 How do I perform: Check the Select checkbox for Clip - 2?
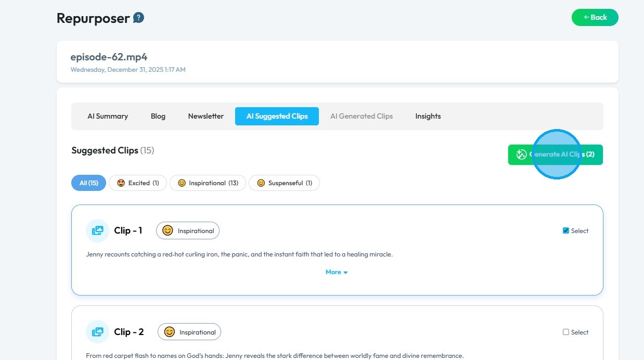tap(566, 332)
